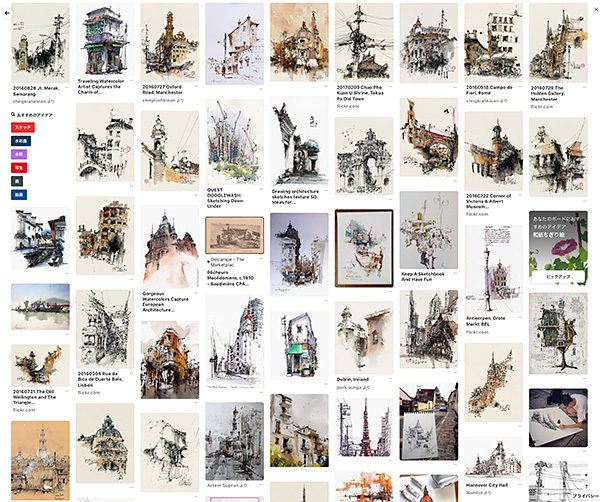Select the red 写生 suggested tag
The width and height of the screenshot is (600, 502).
point(19,168)
